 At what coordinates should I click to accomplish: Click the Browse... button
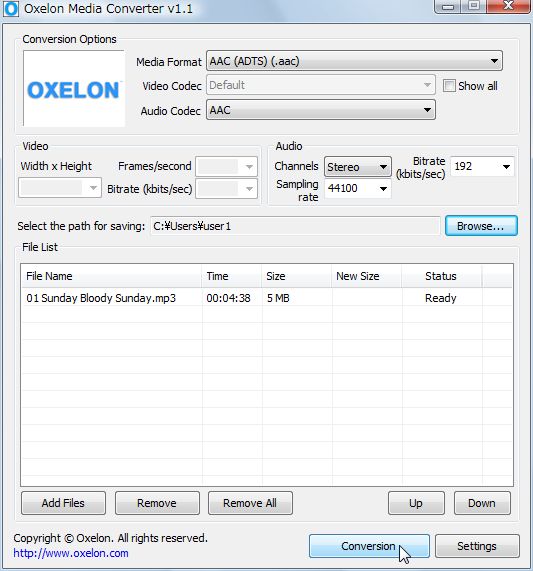pos(481,226)
